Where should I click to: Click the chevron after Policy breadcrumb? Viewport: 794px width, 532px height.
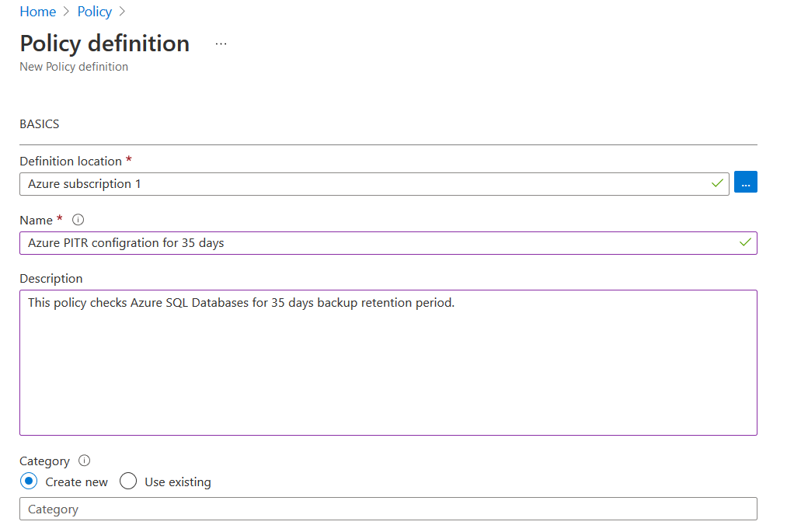(122, 12)
